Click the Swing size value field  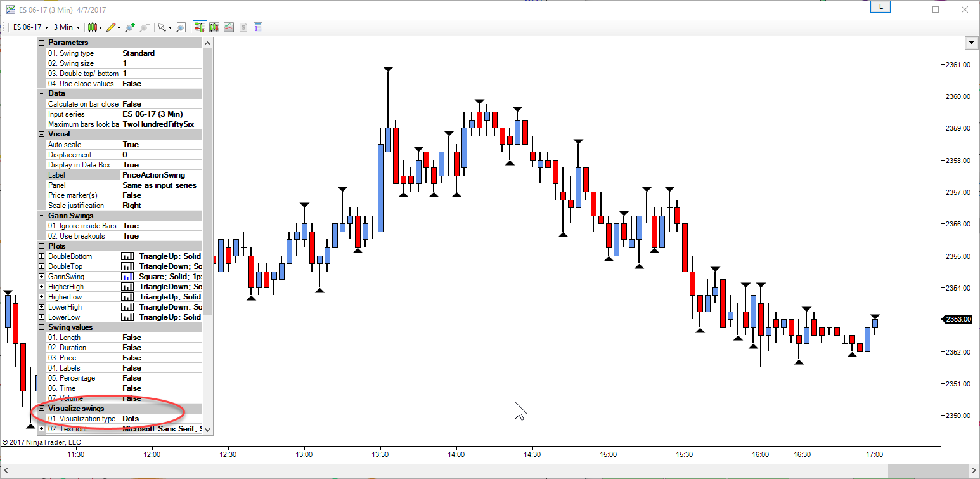(x=162, y=63)
